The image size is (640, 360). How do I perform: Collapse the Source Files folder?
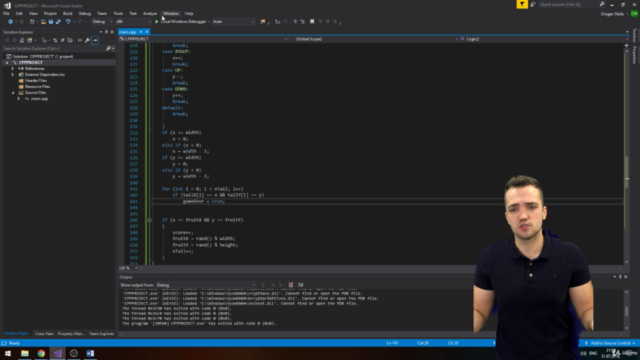pyautogui.click(x=13, y=93)
